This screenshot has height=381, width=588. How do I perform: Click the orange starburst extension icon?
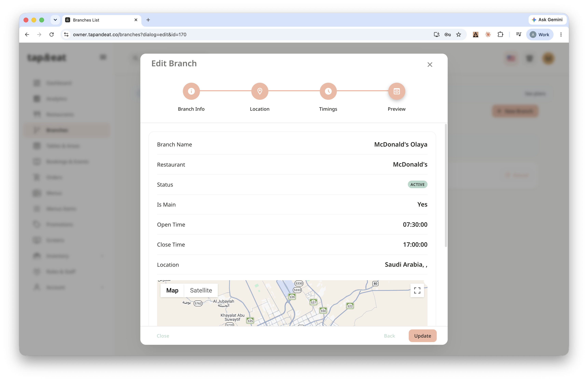(488, 35)
